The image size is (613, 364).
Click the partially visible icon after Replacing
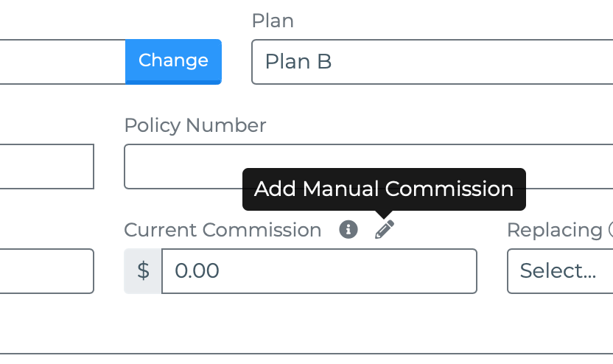(x=611, y=230)
